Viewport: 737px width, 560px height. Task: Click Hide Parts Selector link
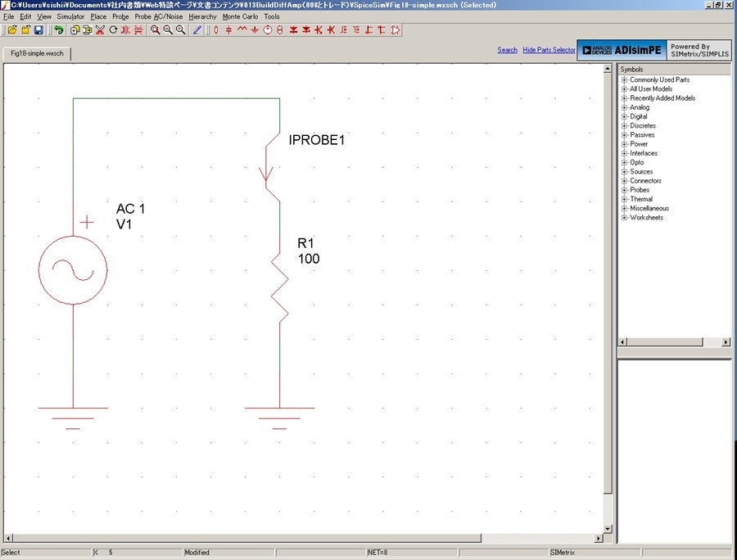(549, 50)
